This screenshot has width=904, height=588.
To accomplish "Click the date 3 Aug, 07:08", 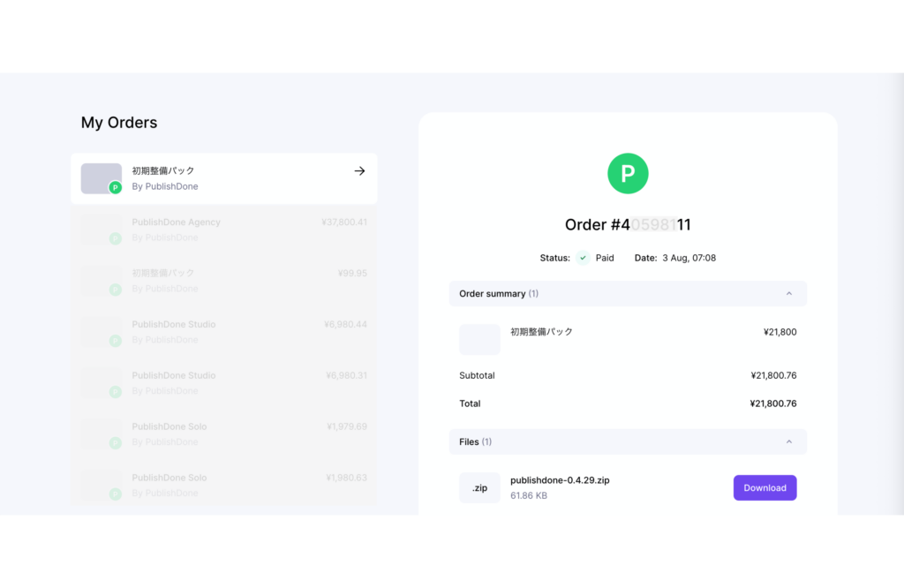I will (689, 259).
